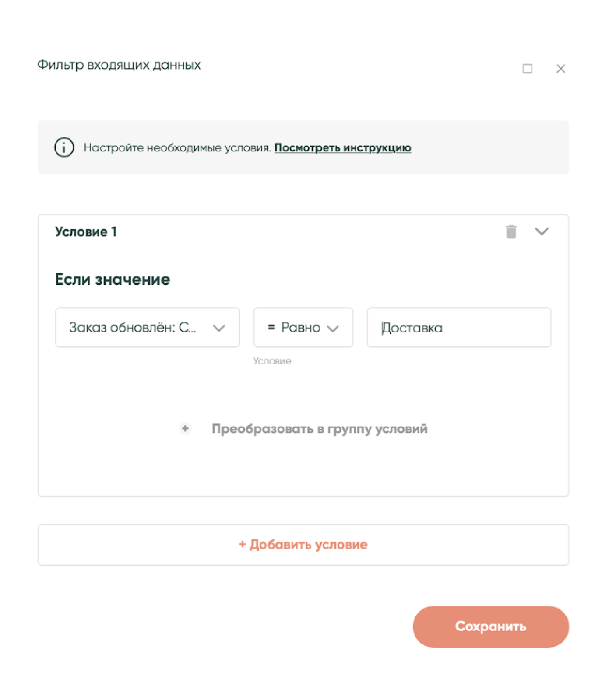Focus the Доставка value input field
Image resolution: width=616 pixels, height=700 pixels.
coord(458,328)
